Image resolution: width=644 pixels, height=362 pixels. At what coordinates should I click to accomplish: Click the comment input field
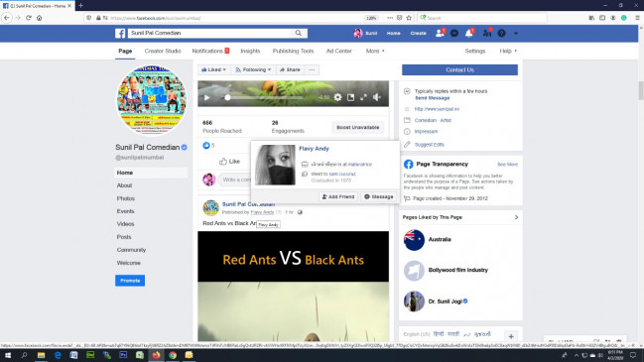point(234,180)
